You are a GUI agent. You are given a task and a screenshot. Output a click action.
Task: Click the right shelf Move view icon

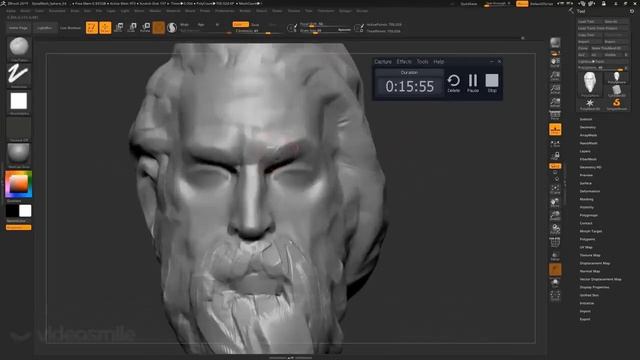pos(555,203)
